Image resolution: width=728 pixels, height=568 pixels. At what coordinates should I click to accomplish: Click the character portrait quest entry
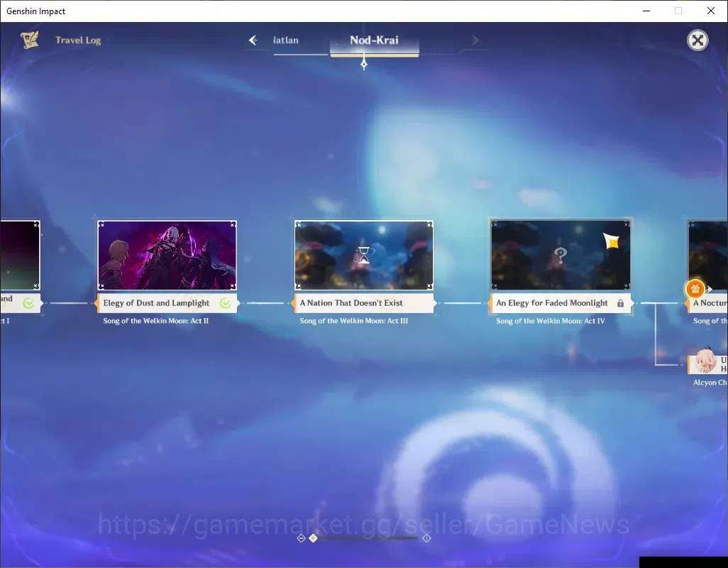(707, 364)
